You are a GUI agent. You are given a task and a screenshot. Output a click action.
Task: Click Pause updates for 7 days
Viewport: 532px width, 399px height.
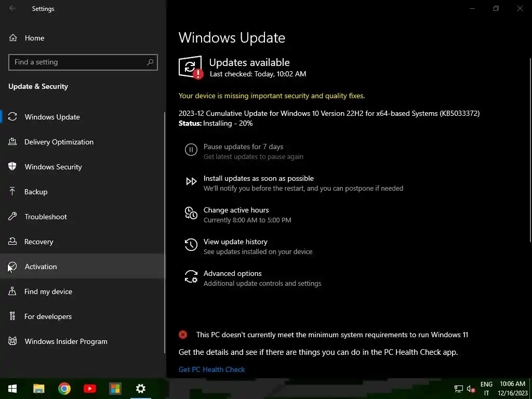pyautogui.click(x=244, y=151)
